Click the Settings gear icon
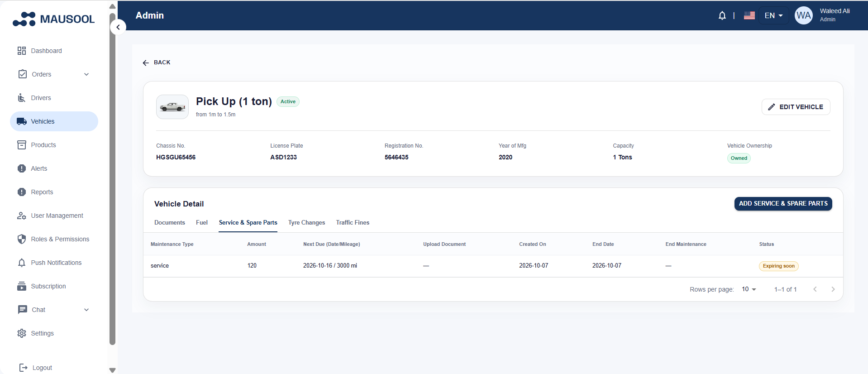This screenshot has width=868, height=374. (x=22, y=333)
